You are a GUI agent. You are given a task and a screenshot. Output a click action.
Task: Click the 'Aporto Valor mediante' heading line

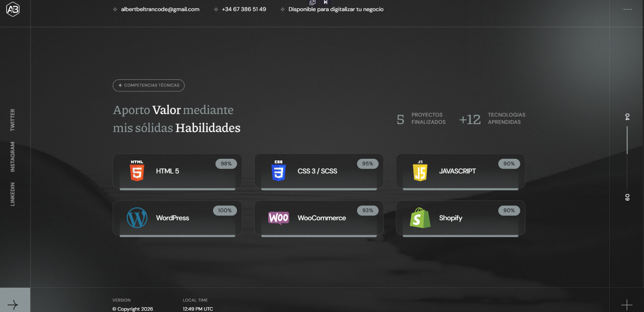[173, 110]
